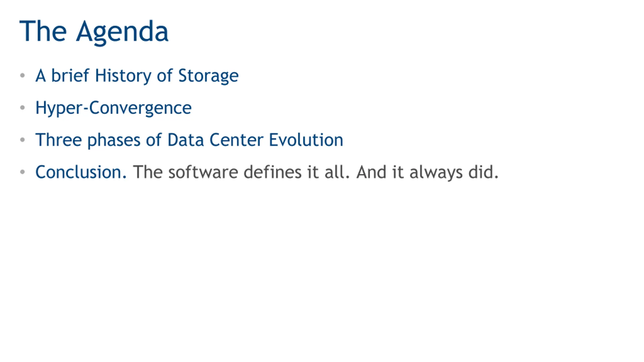The height and width of the screenshot is (362, 644).
Task: Select the "A brief History of Storage" item
Action: (x=137, y=76)
